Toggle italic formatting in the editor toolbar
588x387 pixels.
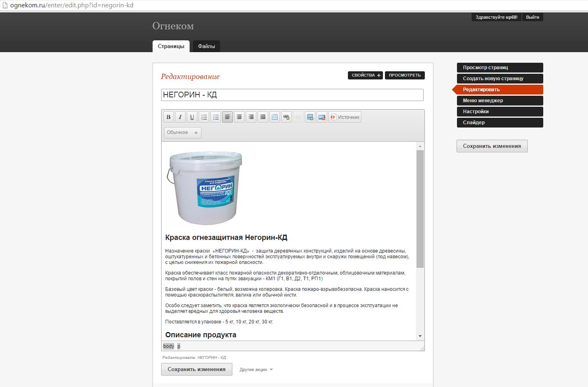click(180, 117)
